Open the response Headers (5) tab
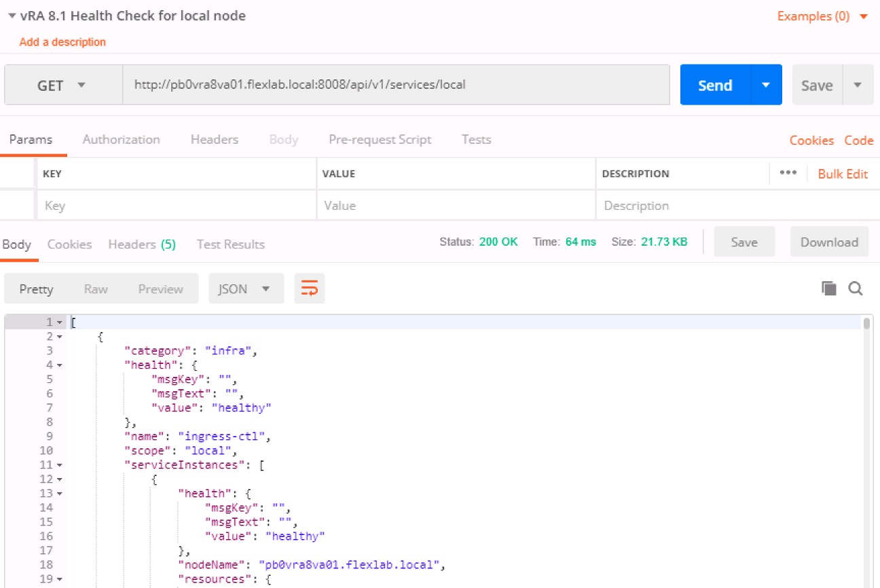The width and height of the screenshot is (880, 588). tap(142, 244)
